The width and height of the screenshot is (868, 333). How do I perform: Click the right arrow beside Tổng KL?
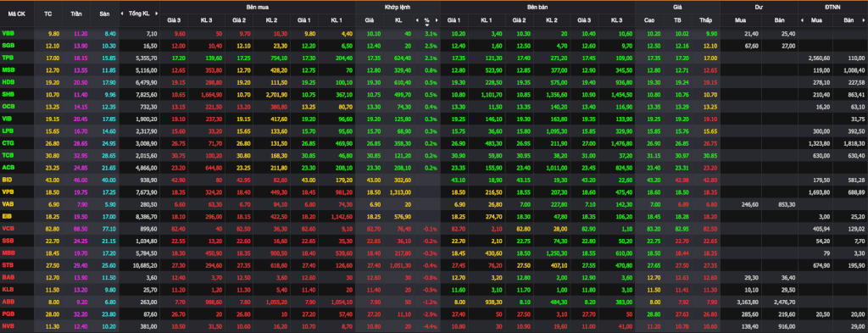point(156,14)
